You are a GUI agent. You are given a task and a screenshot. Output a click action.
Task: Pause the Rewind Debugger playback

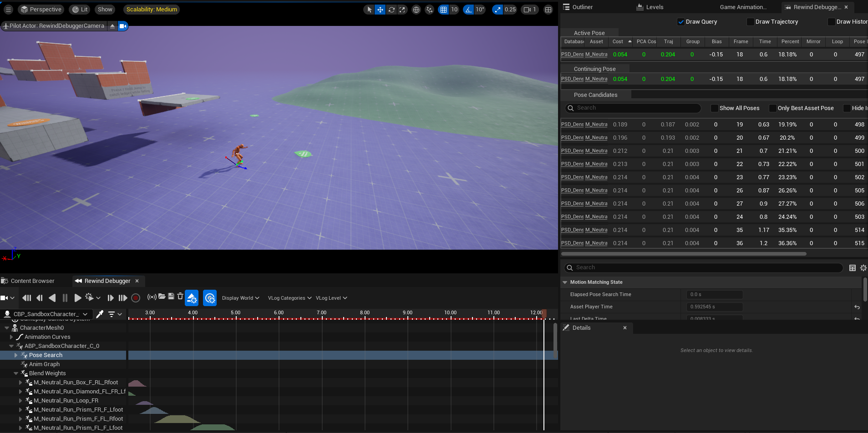(x=65, y=298)
